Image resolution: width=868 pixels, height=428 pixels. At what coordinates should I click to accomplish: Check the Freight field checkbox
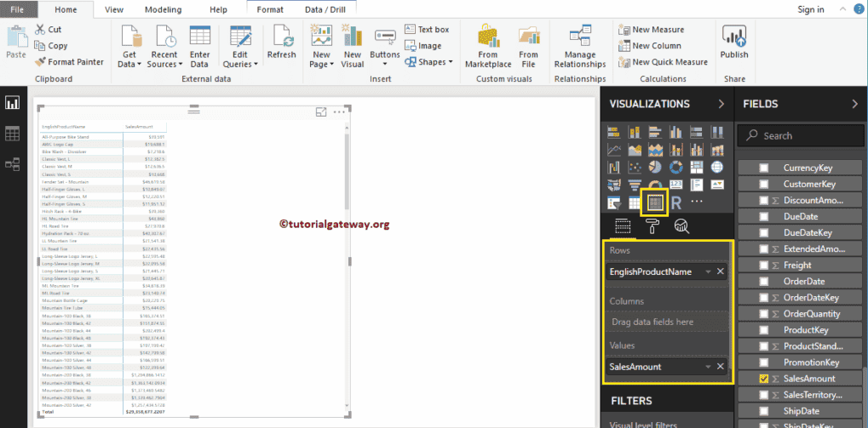[764, 265]
